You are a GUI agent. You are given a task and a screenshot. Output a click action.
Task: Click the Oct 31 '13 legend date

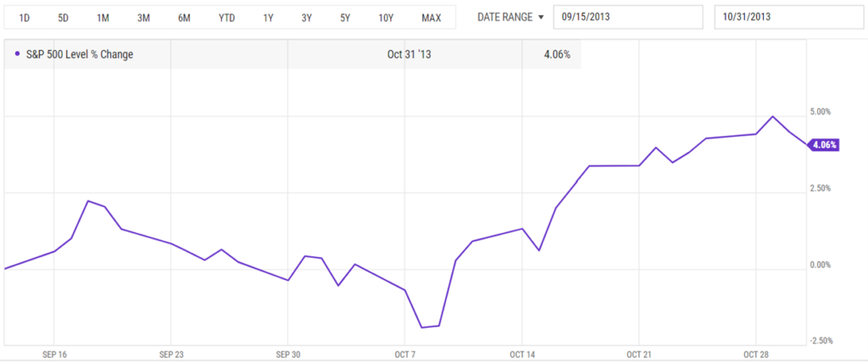409,54
